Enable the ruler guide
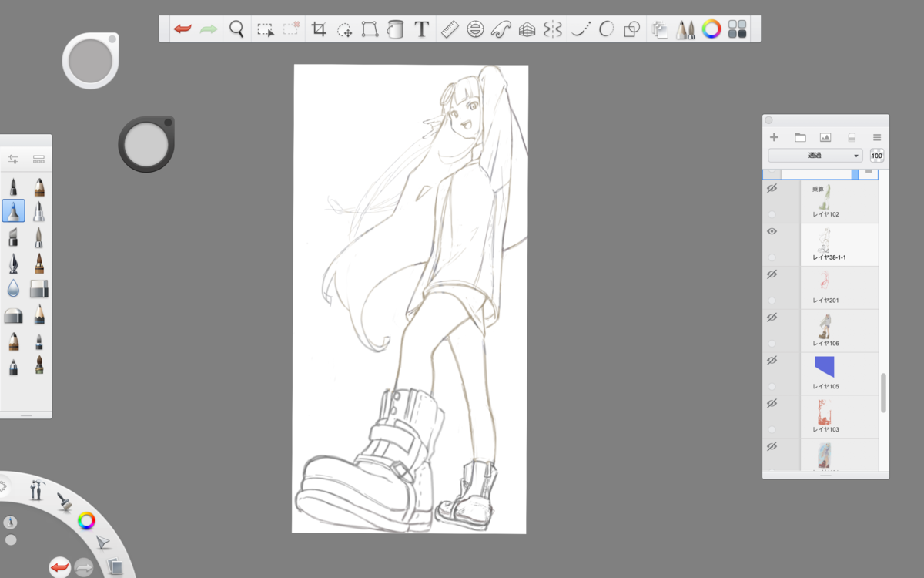Image resolution: width=924 pixels, height=578 pixels. [x=449, y=30]
